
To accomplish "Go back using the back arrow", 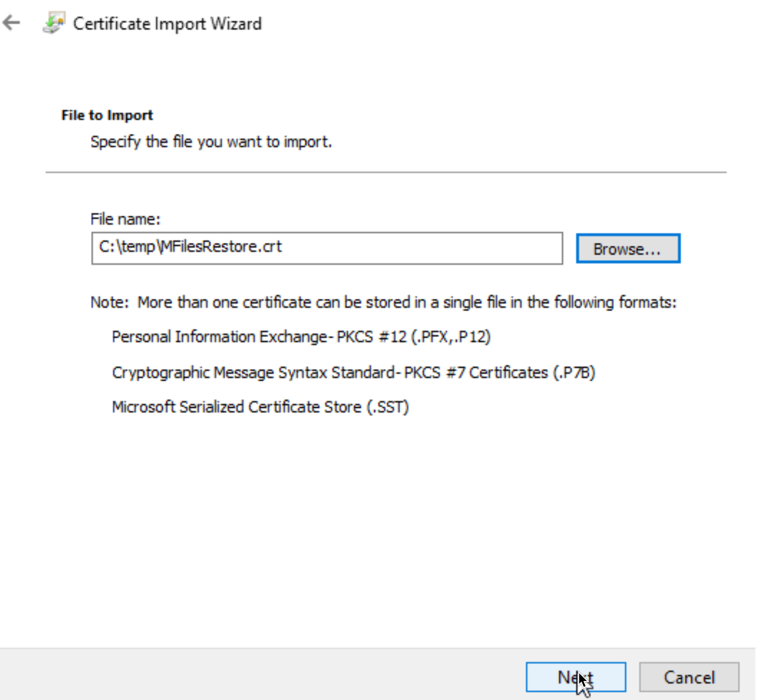I will click(x=12, y=23).
